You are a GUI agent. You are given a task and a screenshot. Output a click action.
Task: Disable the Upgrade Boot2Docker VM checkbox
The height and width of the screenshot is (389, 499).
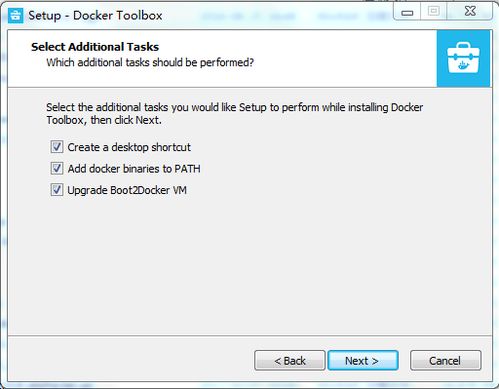[x=57, y=190]
